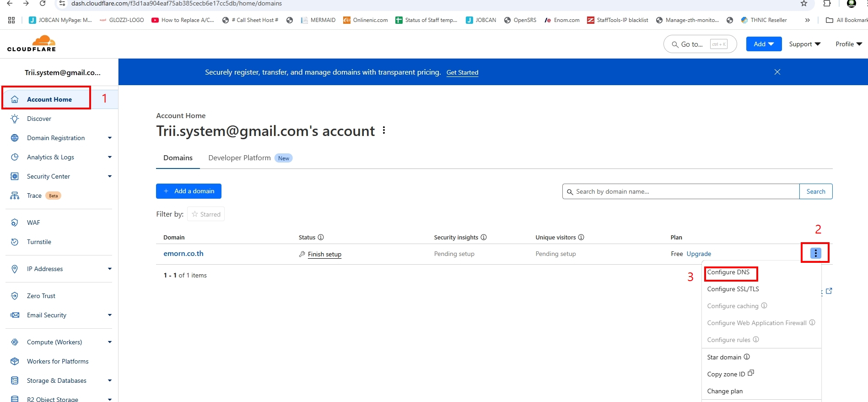Open the THNIC Reseller bookmark
This screenshot has width=868, height=402.
pyautogui.click(x=764, y=20)
